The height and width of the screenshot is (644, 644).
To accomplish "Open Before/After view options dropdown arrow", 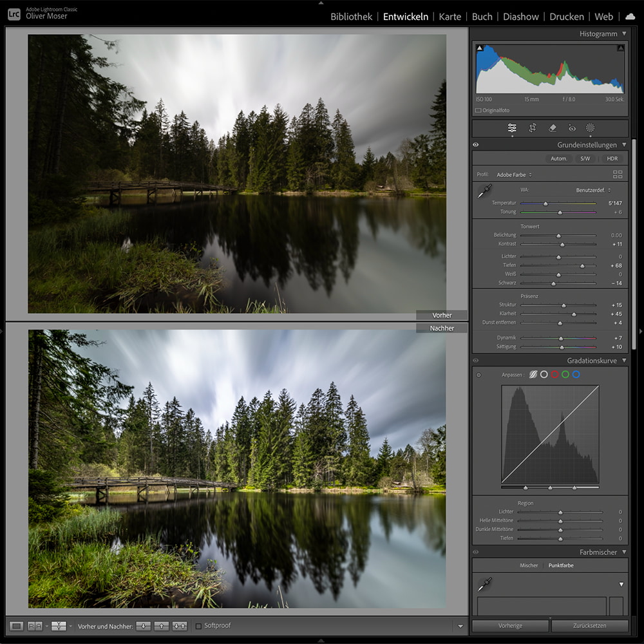I will [71, 626].
